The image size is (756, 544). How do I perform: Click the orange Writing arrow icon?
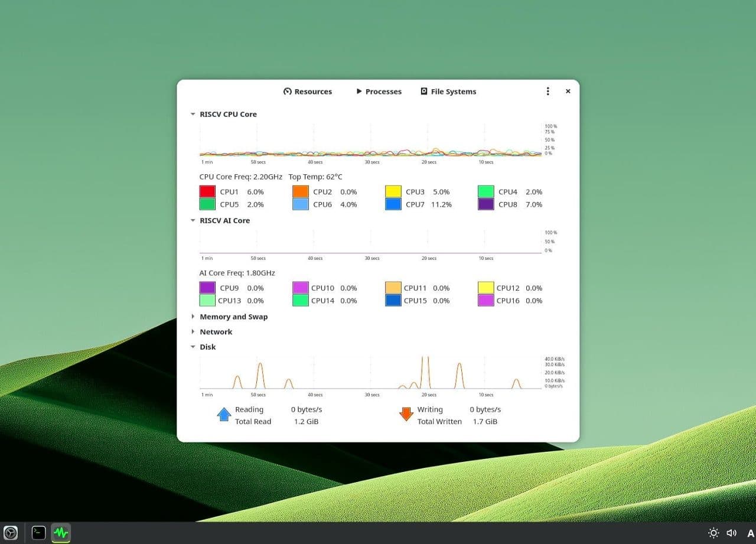coord(406,415)
